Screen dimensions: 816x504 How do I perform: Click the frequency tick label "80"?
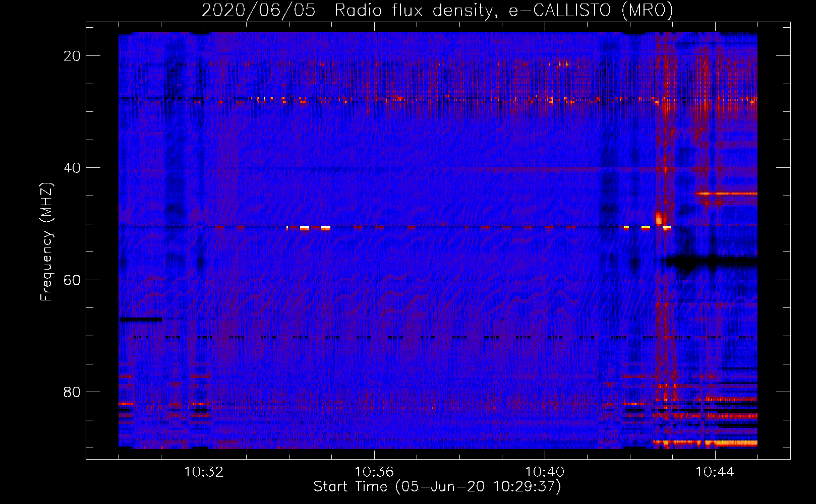click(x=73, y=392)
